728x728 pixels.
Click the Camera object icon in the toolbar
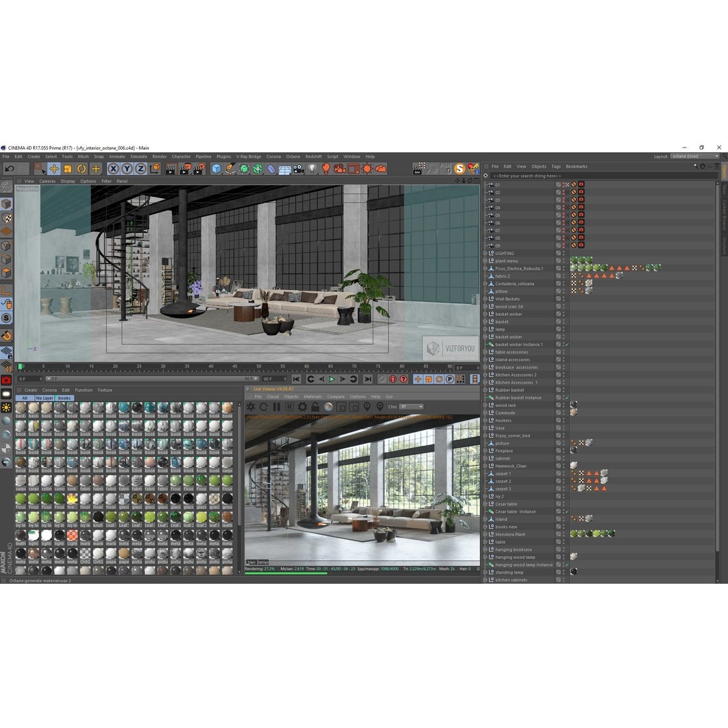[x=299, y=169]
